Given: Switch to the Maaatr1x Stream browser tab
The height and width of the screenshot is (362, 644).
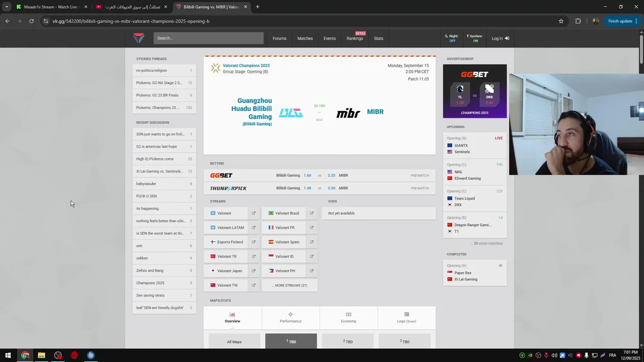Looking at the screenshot, I should 52,7.
